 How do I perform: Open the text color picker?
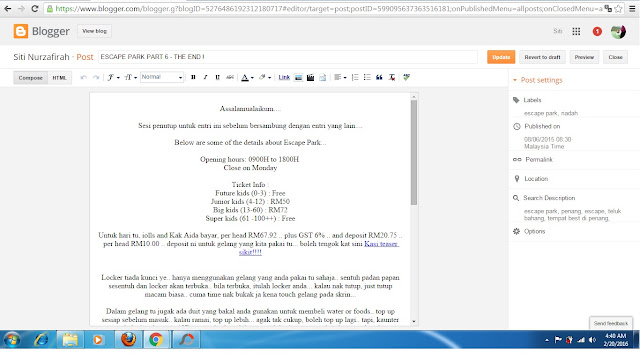click(x=247, y=78)
